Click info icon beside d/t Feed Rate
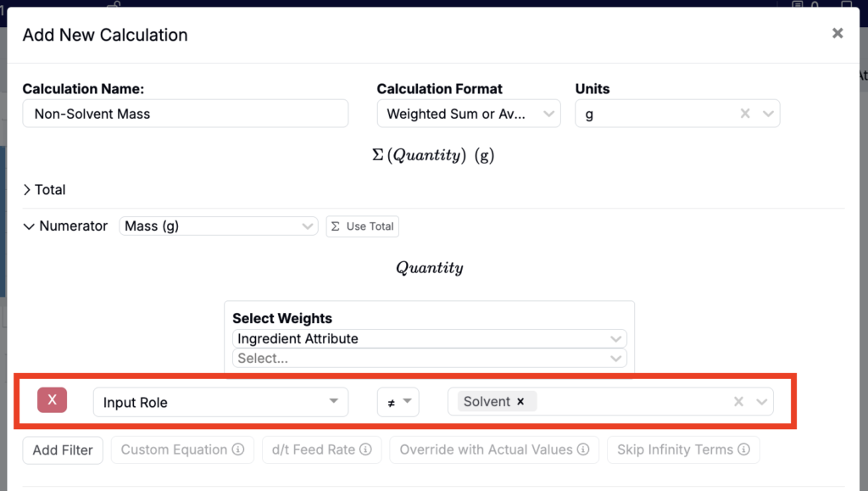 click(365, 449)
